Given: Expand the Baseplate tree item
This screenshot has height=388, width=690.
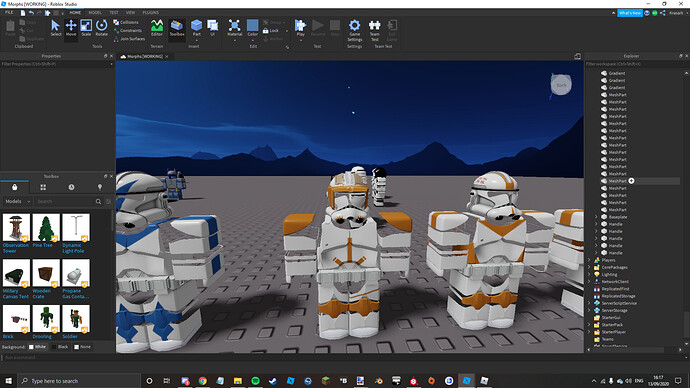Looking at the screenshot, I should pos(596,217).
